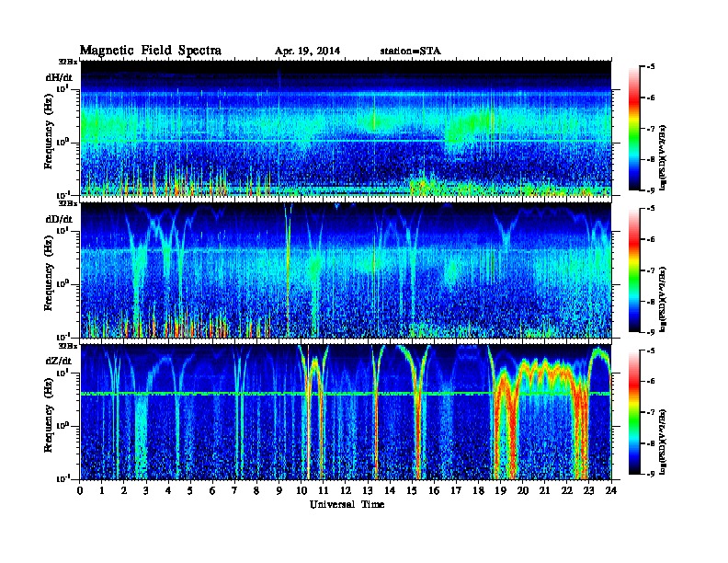Click the 10^0 frequency tick of dD/dt panel
Screen dimensions: 728x563
[x=63, y=283]
